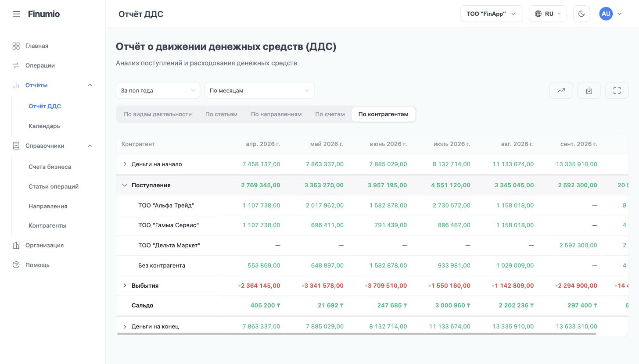
Task: Collapse the Справочники section chevron
Action: 90,146
